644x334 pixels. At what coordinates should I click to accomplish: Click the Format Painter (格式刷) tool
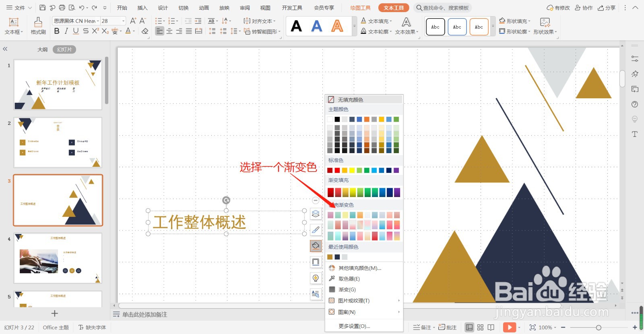pos(38,26)
